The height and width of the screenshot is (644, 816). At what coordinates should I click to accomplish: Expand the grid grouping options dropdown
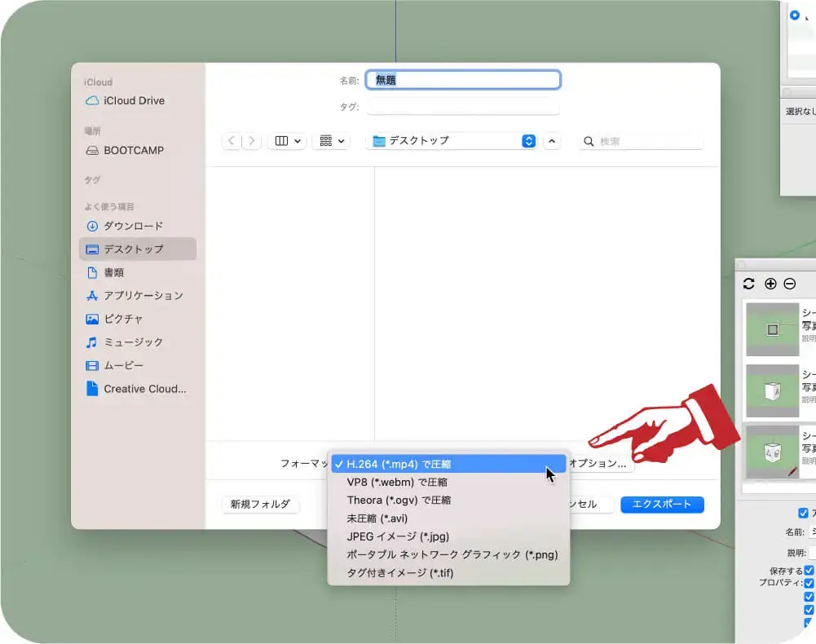(333, 141)
